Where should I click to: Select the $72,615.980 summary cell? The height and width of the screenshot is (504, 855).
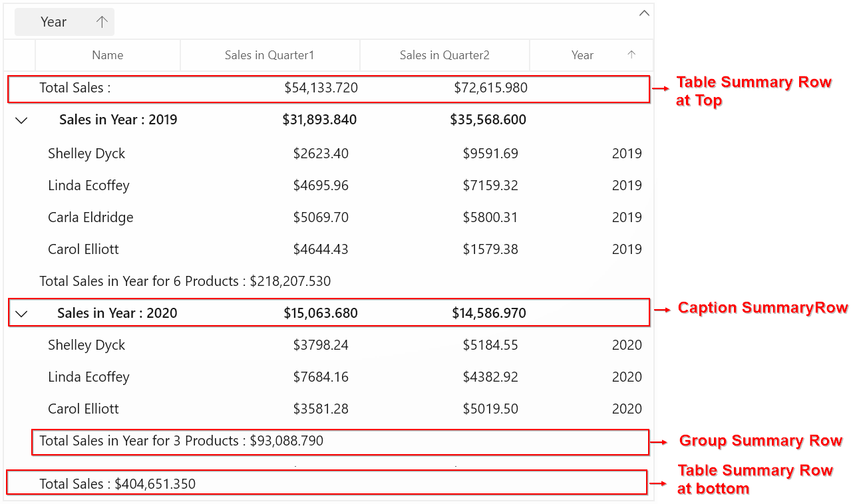[x=491, y=88]
